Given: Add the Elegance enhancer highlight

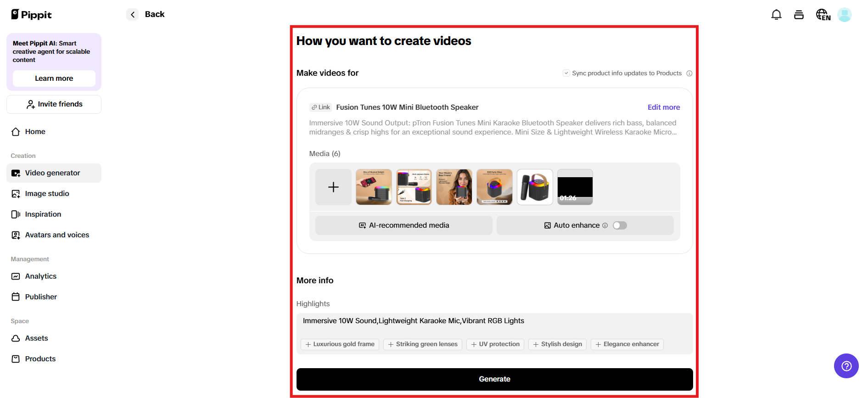Looking at the screenshot, I should (x=627, y=344).
